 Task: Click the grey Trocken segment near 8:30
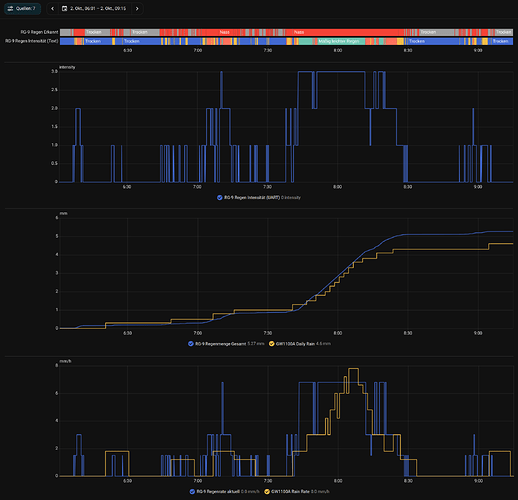coord(436,32)
